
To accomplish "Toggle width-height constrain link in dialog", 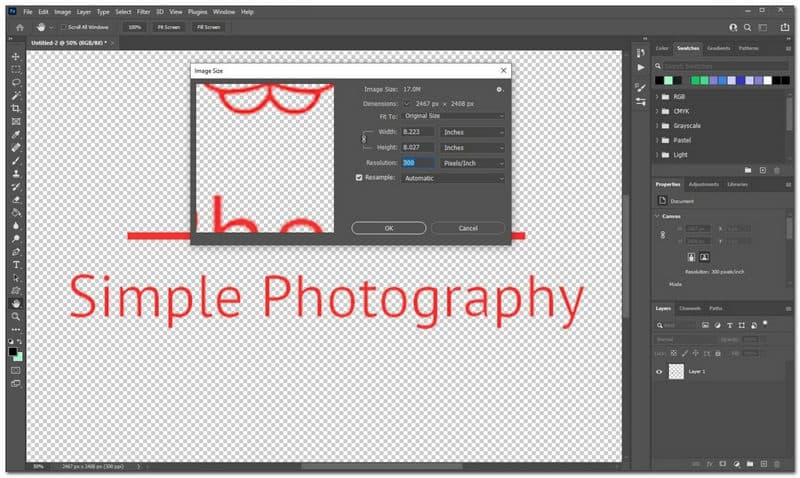I will 364,139.
